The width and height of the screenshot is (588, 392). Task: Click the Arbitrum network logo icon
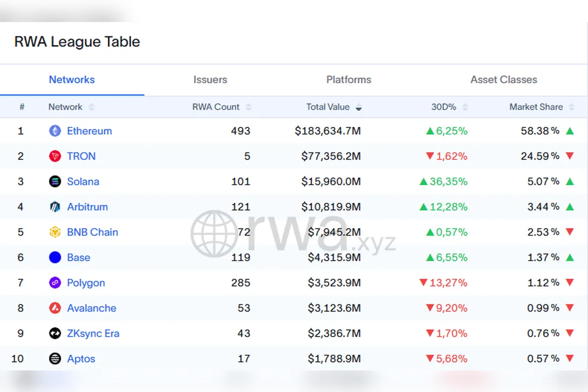(55, 207)
